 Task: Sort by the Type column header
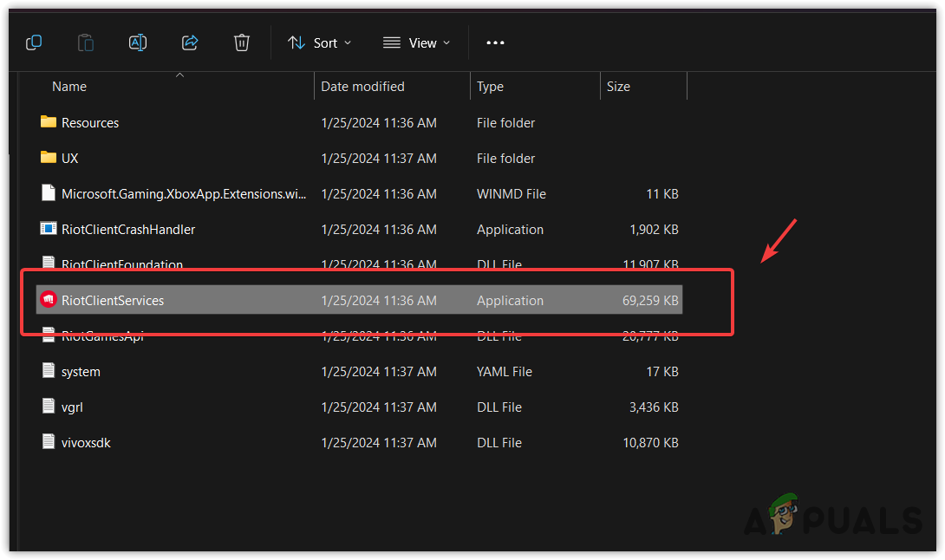tap(490, 87)
